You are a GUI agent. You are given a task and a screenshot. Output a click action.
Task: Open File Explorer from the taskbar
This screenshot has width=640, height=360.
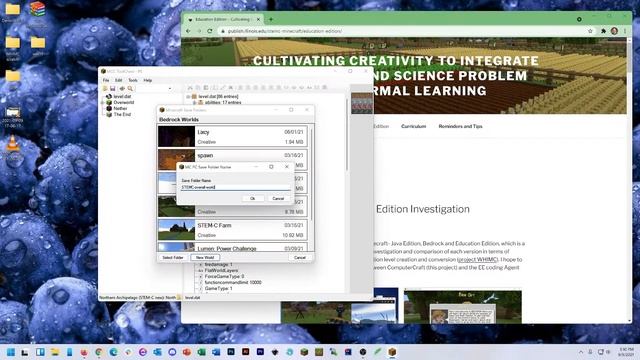point(54,352)
